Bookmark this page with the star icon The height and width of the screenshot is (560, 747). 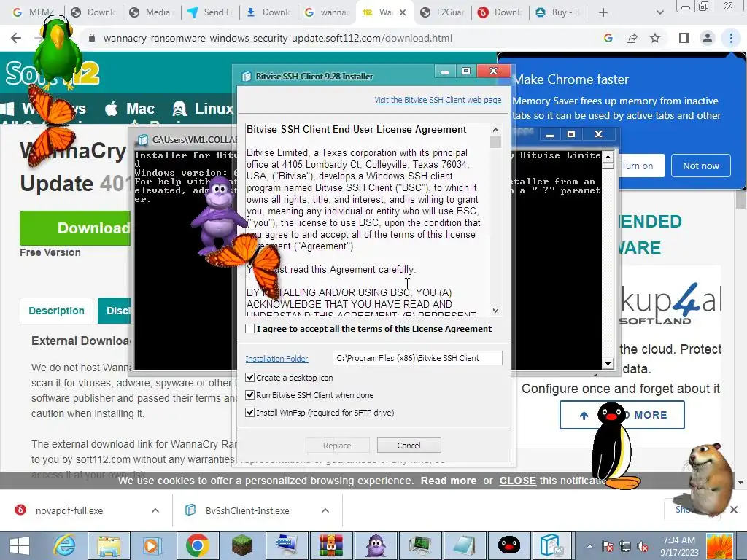(x=655, y=38)
